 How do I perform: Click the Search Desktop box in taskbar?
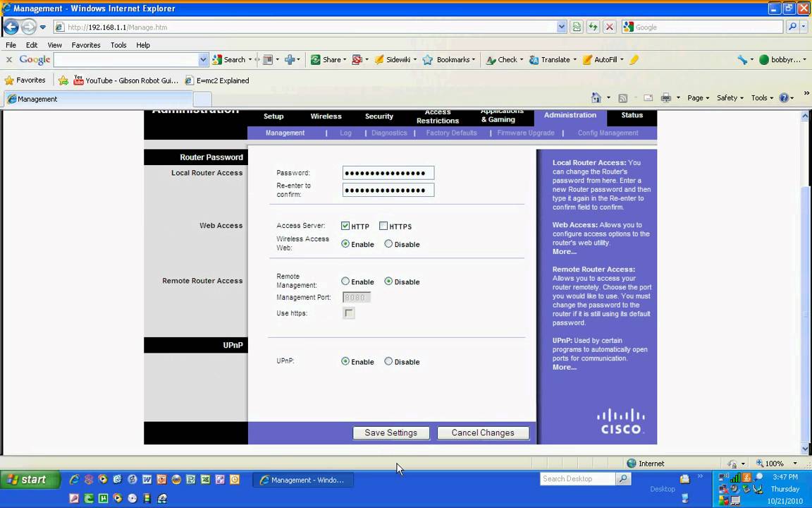pyautogui.click(x=577, y=478)
